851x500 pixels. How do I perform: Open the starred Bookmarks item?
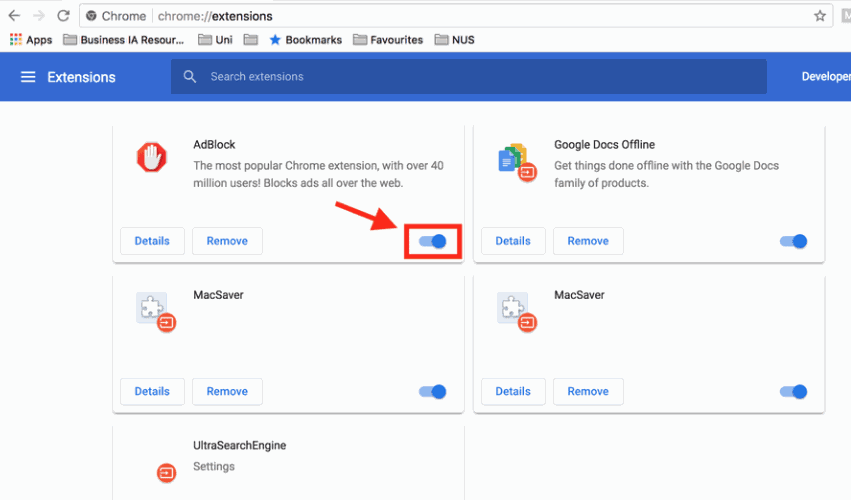pyautogui.click(x=306, y=40)
